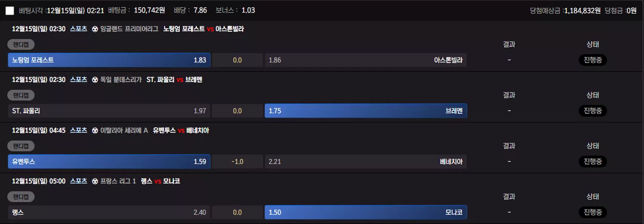
Task: Select the 모나코 1.50 highlighted bet
Action: [366, 212]
